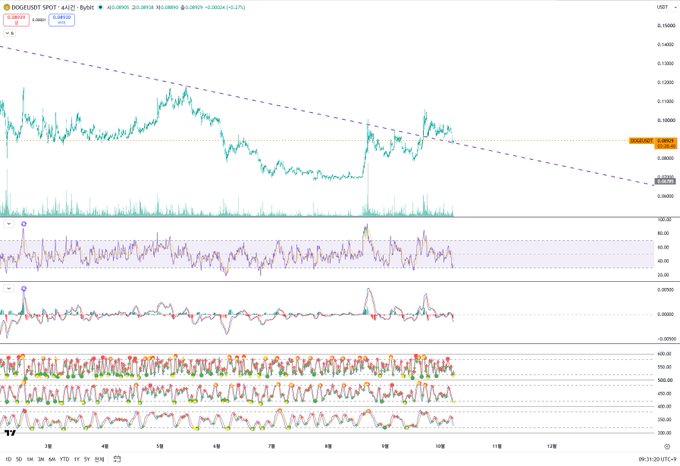Image resolution: width=680 pixels, height=466 pixels.
Task: Click the TradingView logo watermark
Action: [10, 433]
